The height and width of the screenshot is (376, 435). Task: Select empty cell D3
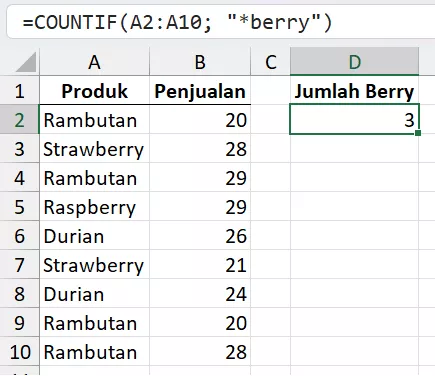[354, 149]
